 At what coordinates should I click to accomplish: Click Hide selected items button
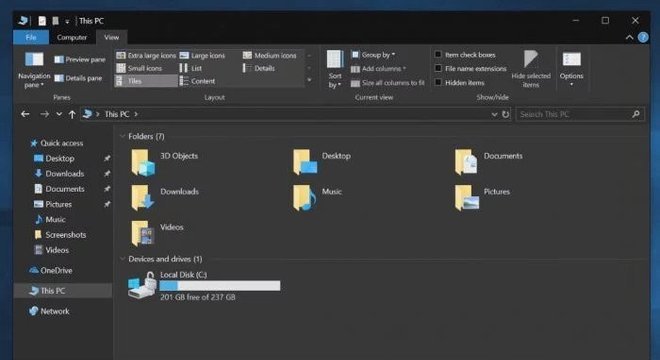pos(531,69)
